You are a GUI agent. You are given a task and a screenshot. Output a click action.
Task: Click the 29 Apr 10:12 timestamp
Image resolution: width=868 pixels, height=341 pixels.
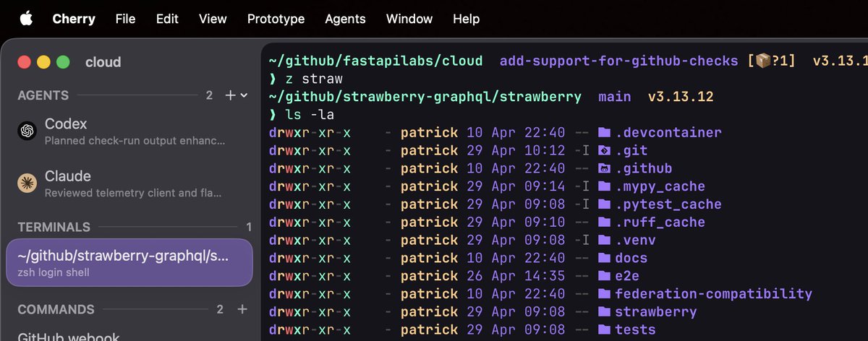pos(516,151)
